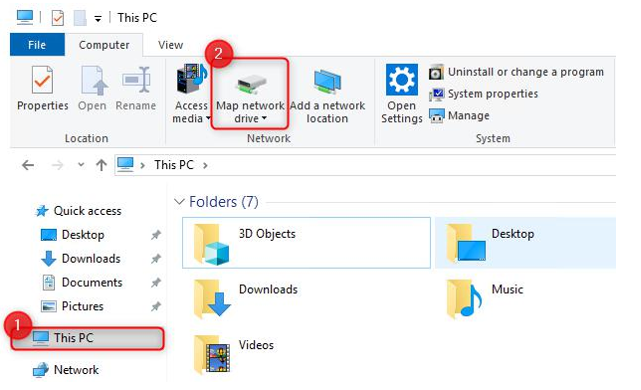
Task: Open the File menu tab
Action: 37,45
